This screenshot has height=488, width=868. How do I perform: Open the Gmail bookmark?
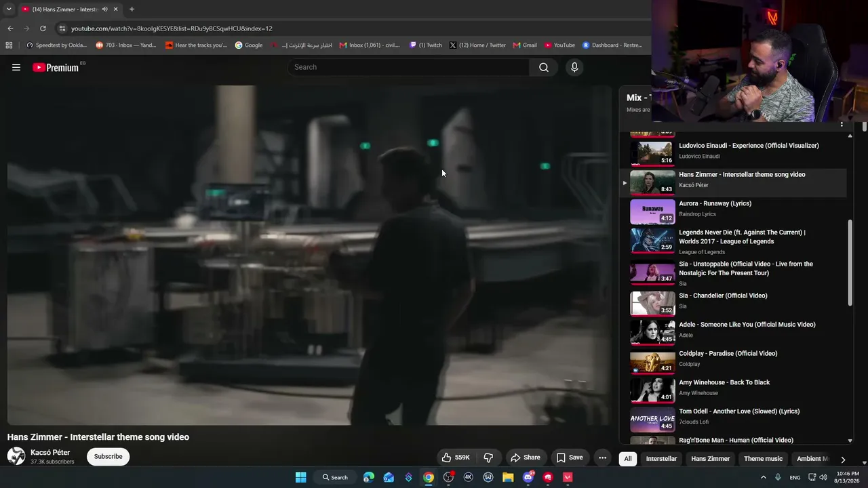point(525,45)
